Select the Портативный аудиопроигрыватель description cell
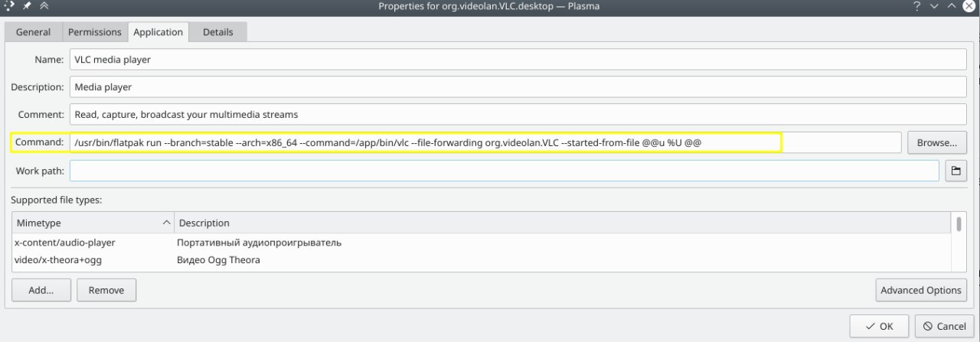Screen dimensions: 980x342 point(259,243)
